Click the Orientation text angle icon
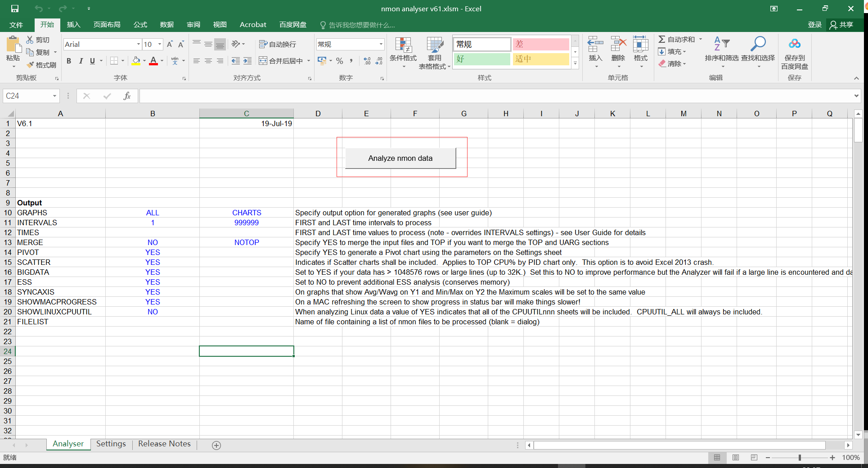 click(236, 44)
